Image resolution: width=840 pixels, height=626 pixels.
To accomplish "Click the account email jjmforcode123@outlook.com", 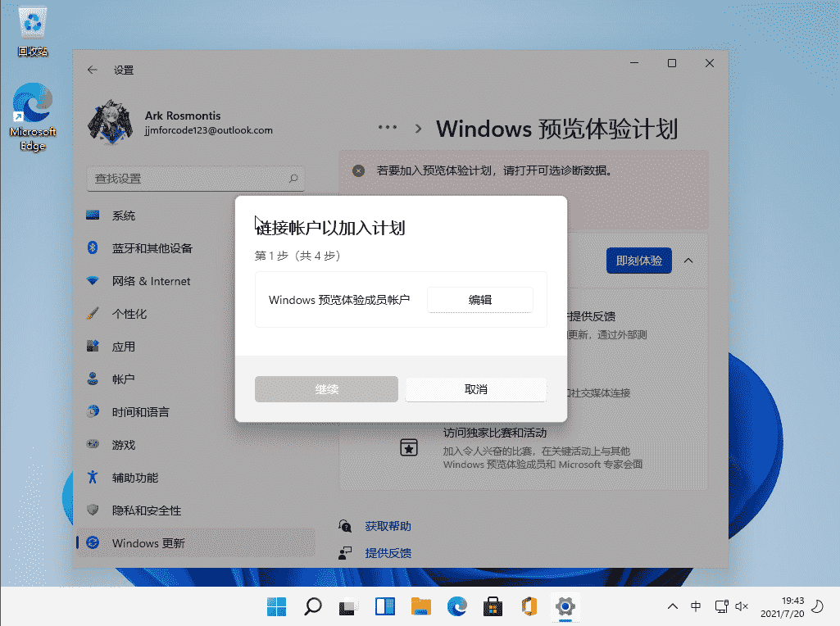I will pyautogui.click(x=208, y=130).
